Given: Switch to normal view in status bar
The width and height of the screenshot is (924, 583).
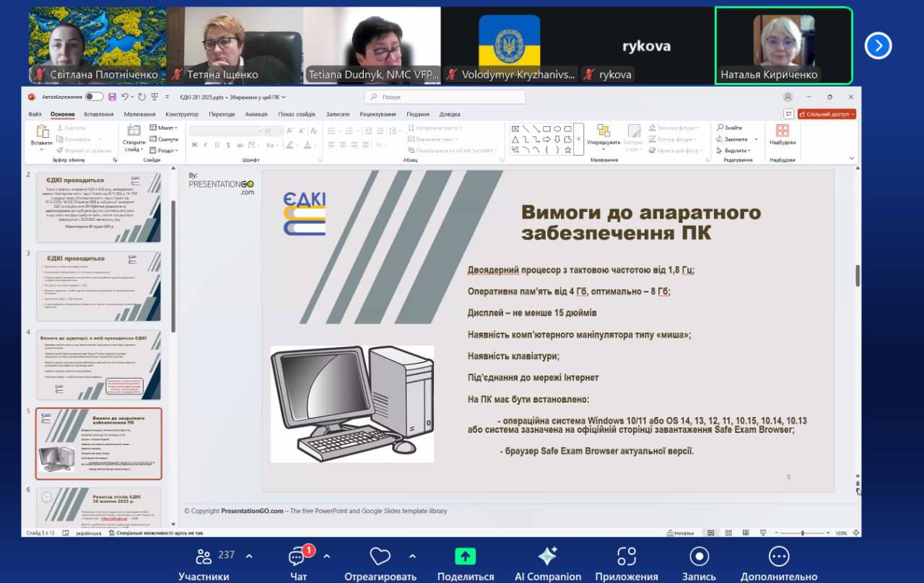Looking at the screenshot, I should [710, 533].
